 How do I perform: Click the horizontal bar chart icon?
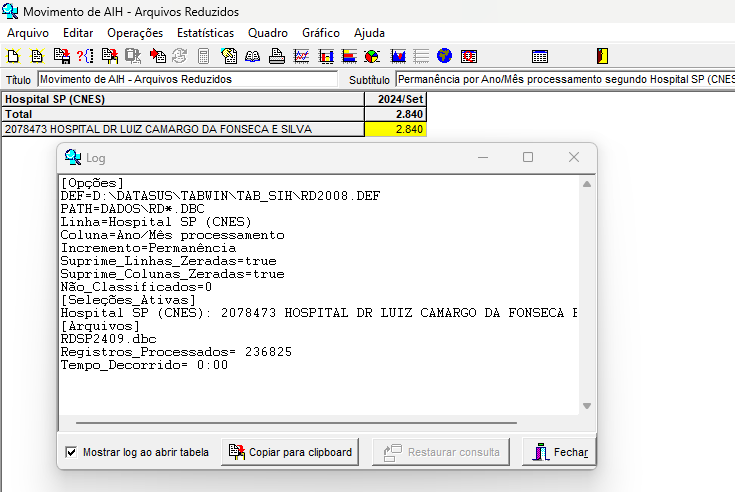(349, 56)
